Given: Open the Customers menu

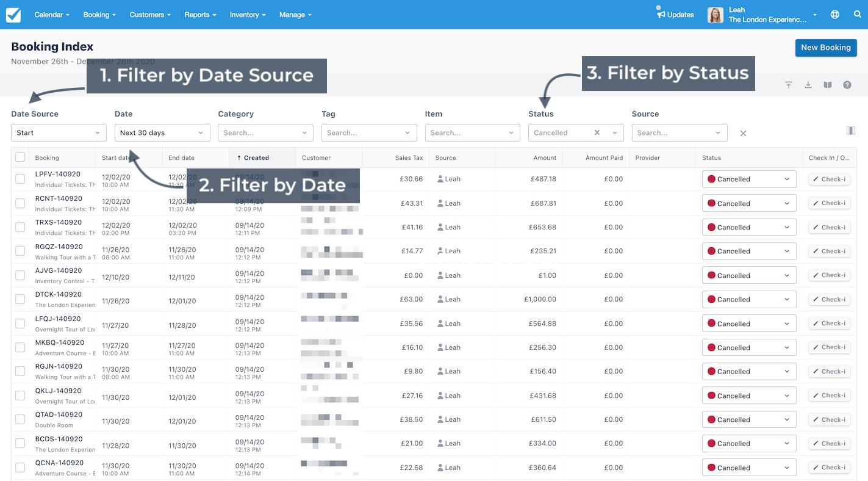Looking at the screenshot, I should point(150,15).
